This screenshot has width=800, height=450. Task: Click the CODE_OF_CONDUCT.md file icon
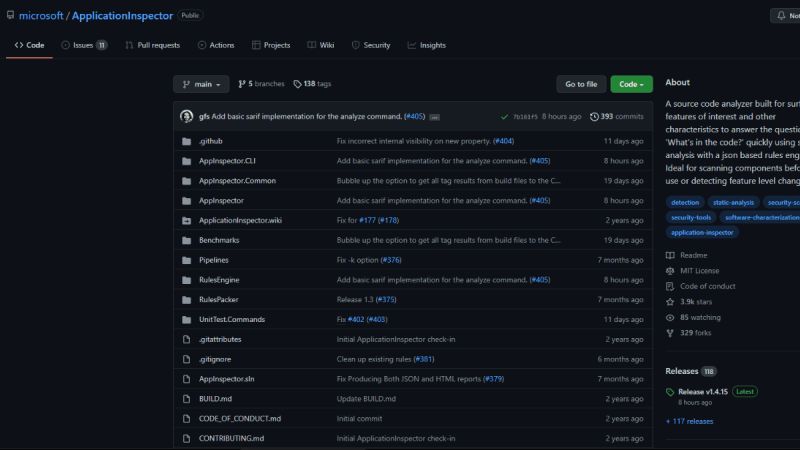pyautogui.click(x=187, y=419)
